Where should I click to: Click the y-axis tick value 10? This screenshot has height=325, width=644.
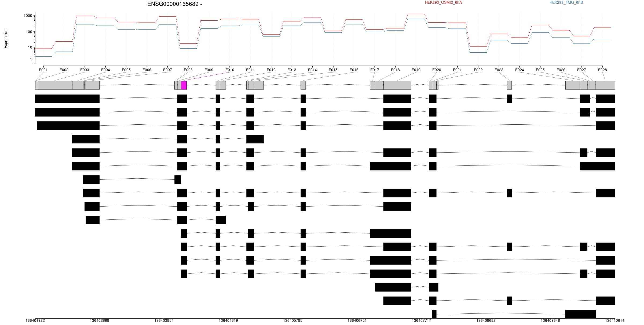pos(30,47)
